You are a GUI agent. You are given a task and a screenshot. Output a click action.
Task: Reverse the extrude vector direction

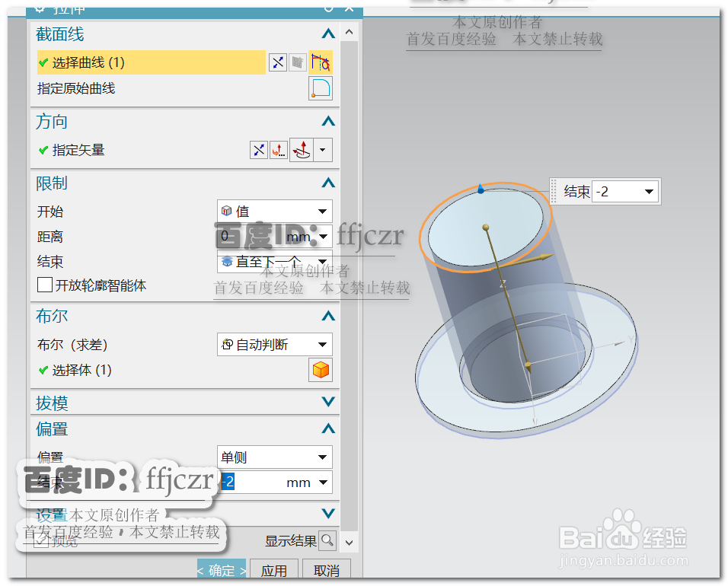coord(259,150)
